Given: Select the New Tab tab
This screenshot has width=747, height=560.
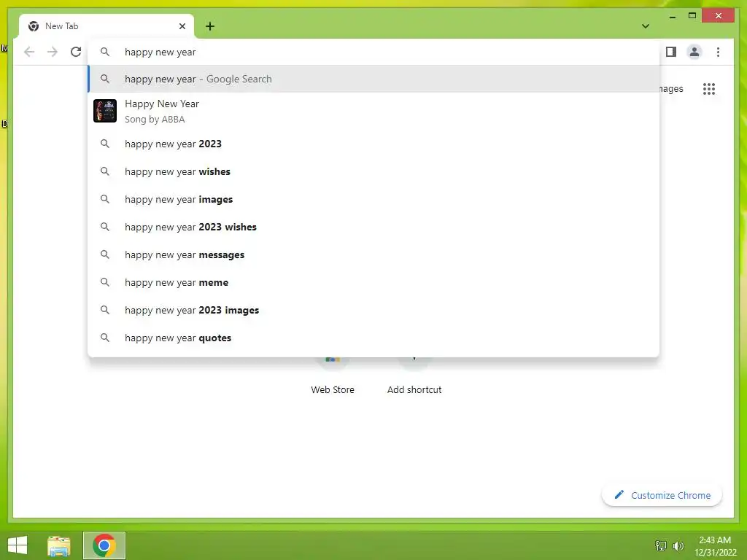Looking at the screenshot, I should tap(107, 26).
